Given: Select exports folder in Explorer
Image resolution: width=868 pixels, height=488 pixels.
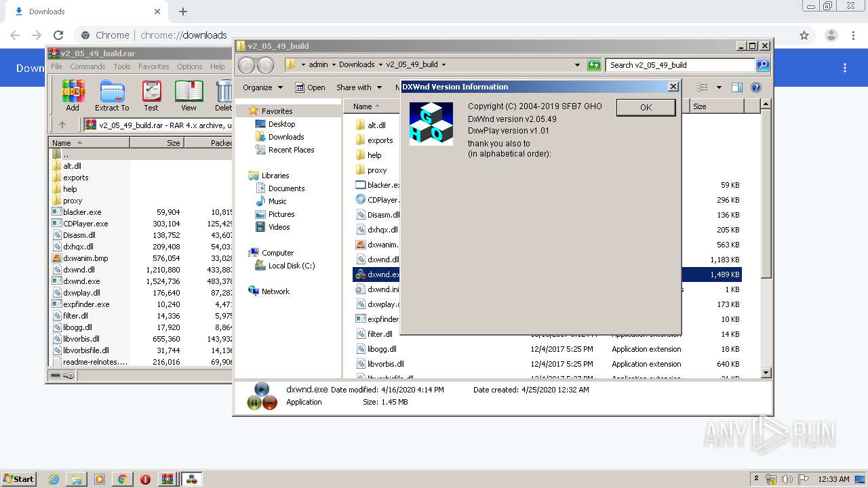Looking at the screenshot, I should [x=374, y=140].
